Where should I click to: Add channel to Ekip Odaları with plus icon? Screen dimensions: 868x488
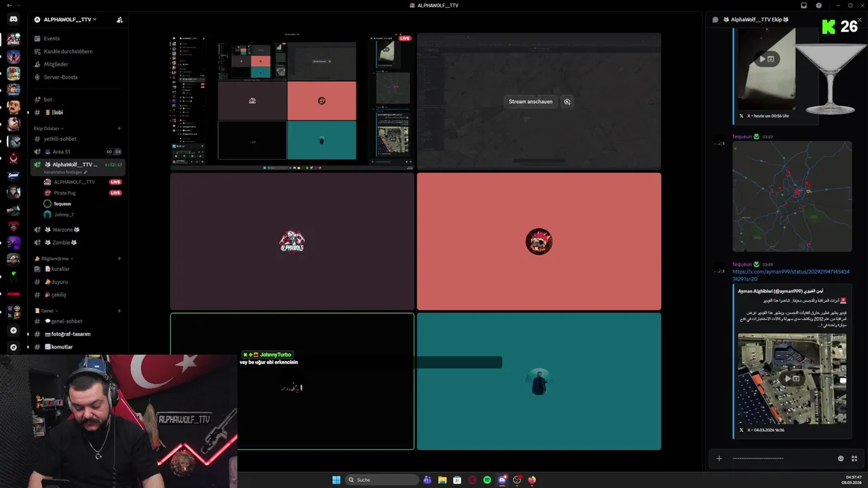click(119, 128)
